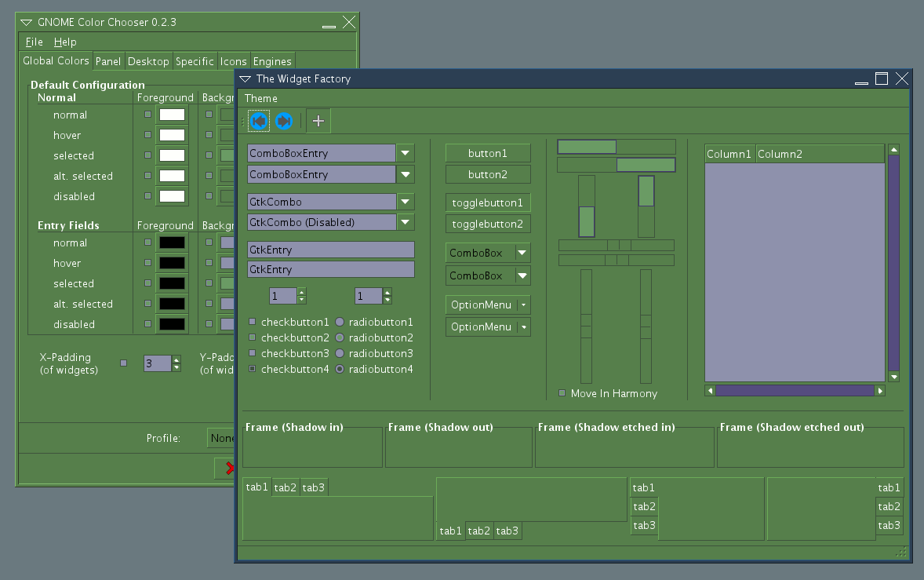The height and width of the screenshot is (580, 924).
Task: Click Column2 header
Action: (x=820, y=154)
